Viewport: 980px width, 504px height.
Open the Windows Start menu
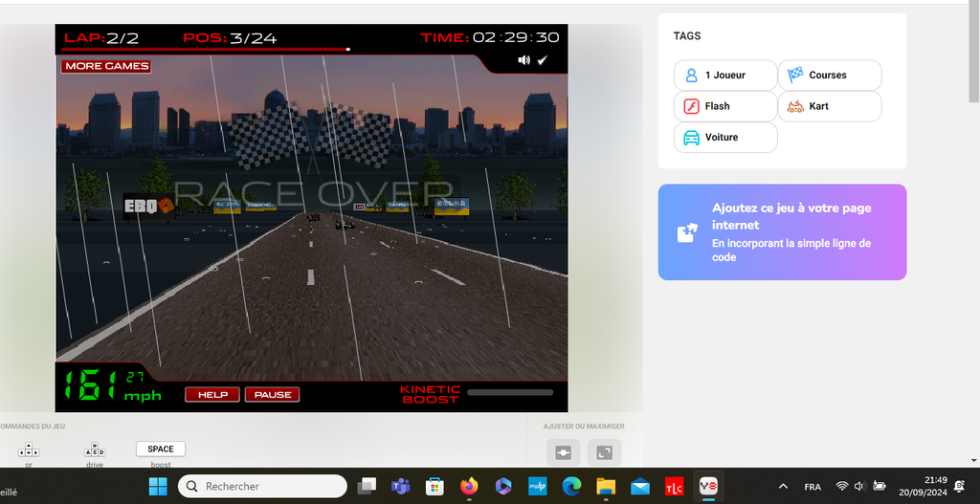158,486
